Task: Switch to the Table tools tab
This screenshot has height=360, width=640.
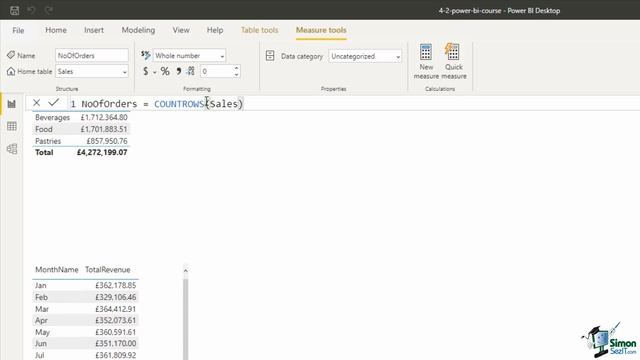Action: click(x=260, y=30)
